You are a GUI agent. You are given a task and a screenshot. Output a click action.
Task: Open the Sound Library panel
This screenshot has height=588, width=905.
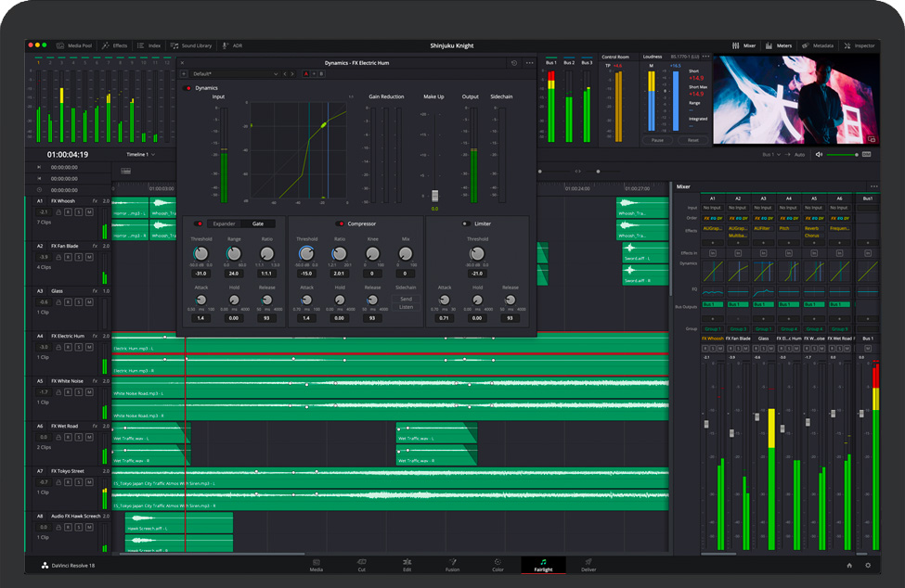192,45
